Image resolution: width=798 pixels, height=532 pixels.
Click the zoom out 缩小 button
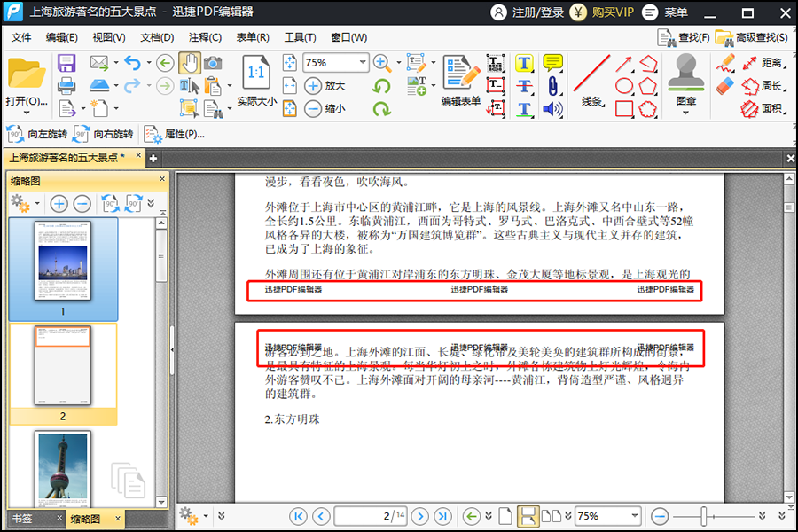325,108
